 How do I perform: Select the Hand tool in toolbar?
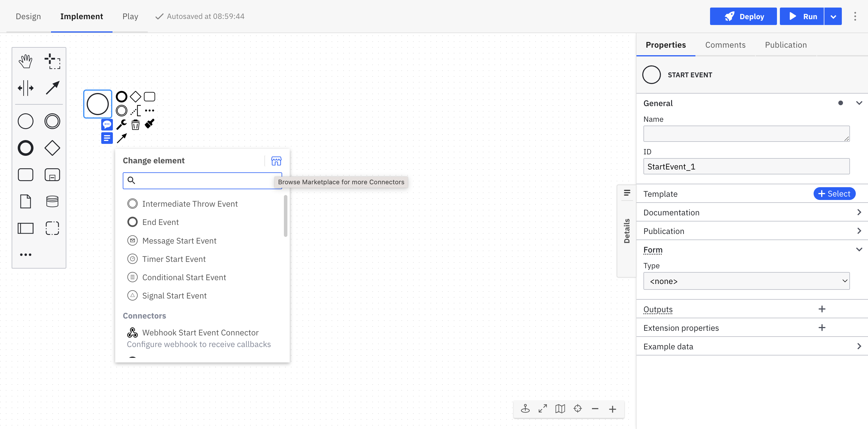click(25, 61)
